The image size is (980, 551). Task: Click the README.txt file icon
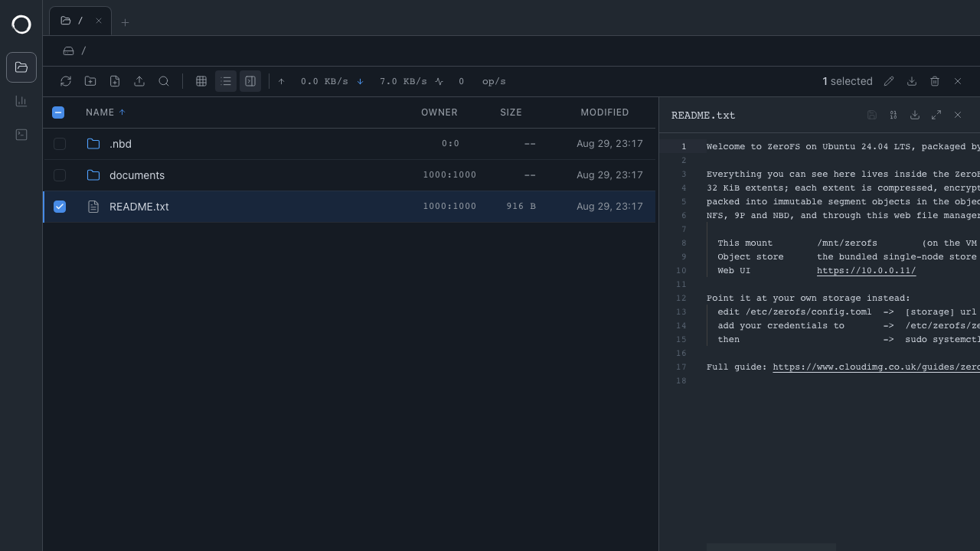click(93, 207)
